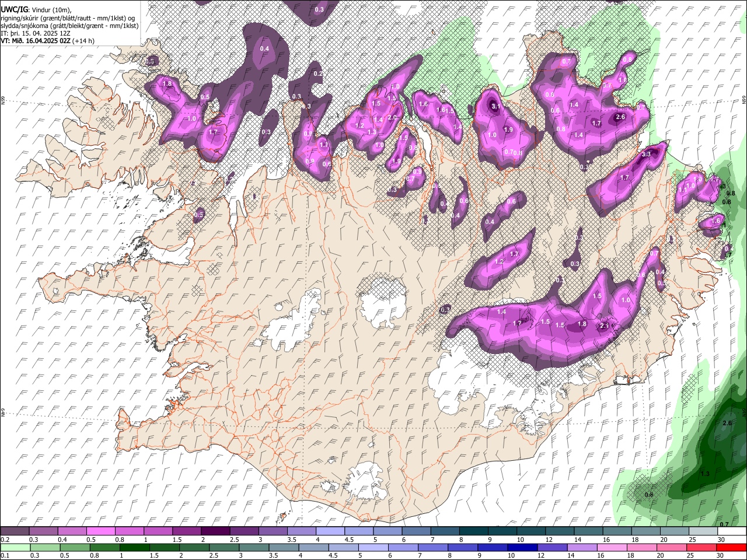The width and height of the screenshot is (747, 560).
Task: Select the dusky purple 0.2 legend swatch
Action: [x=14, y=531]
